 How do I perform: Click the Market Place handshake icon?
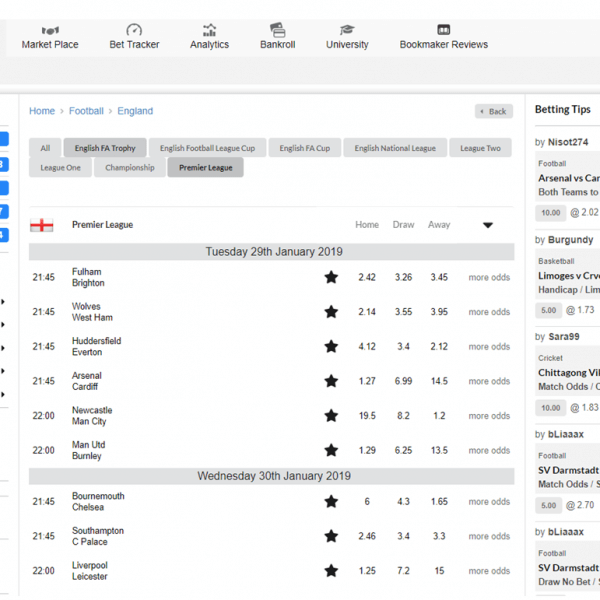tap(50, 30)
